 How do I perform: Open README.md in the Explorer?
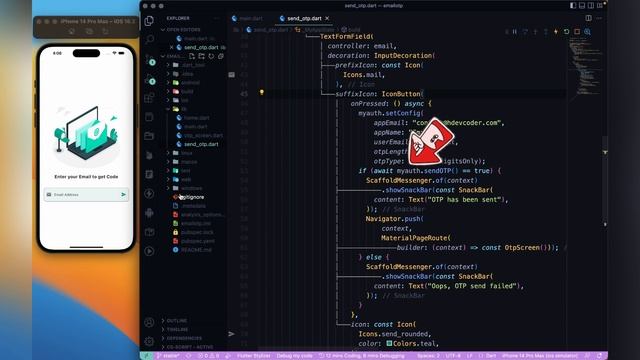click(x=196, y=250)
